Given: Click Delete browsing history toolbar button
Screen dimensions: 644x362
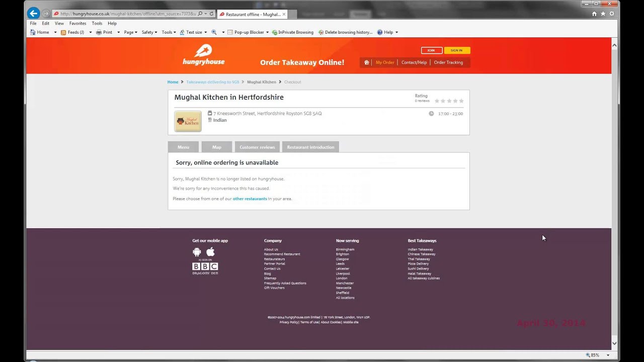Looking at the screenshot, I should coord(345,32).
